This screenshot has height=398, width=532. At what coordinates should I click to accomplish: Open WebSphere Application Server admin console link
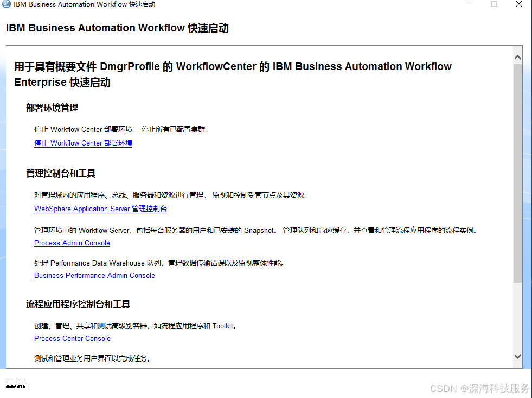[100, 209]
